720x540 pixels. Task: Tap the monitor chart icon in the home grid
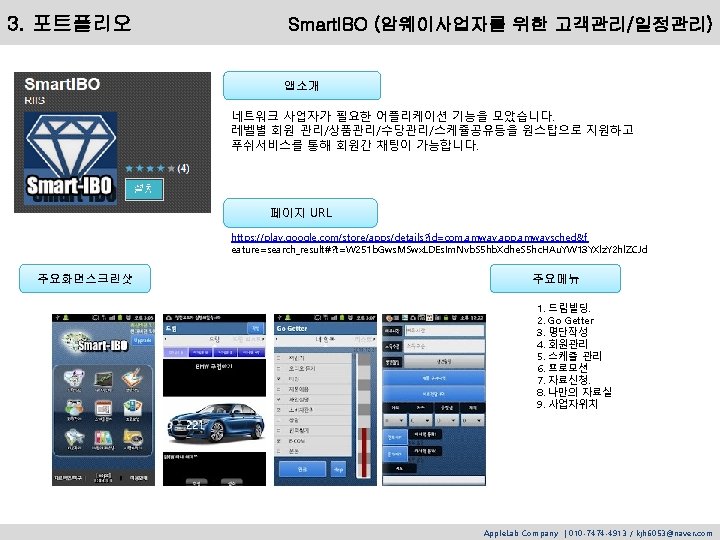103,380
